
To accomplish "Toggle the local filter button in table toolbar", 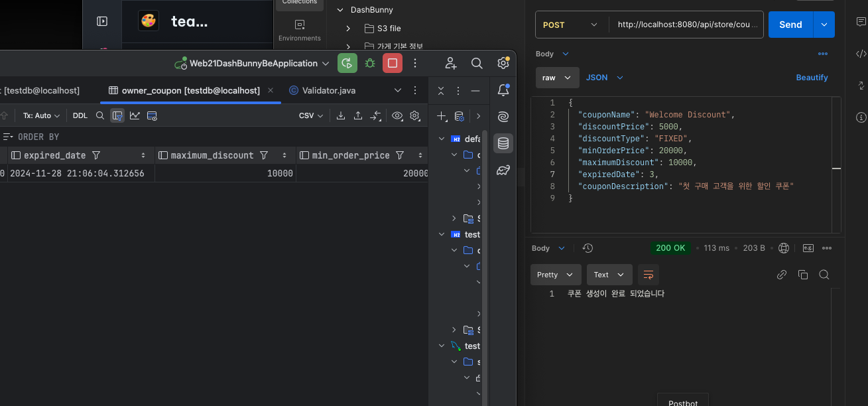I will [x=117, y=115].
